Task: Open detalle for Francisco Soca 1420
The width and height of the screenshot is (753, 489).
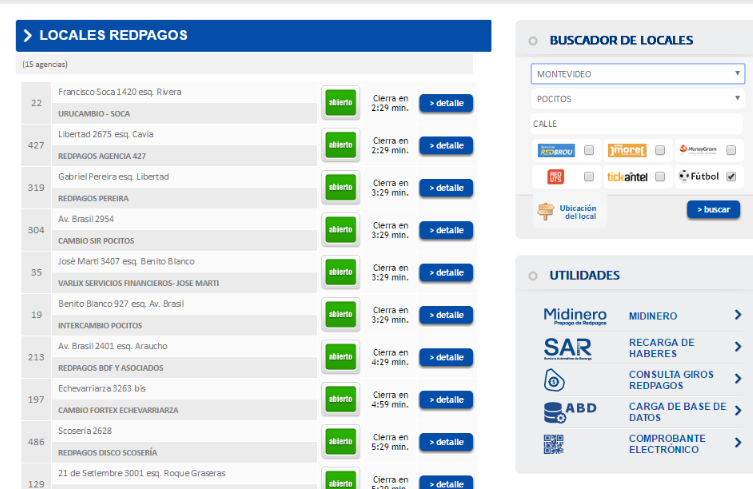Action: 446,103
